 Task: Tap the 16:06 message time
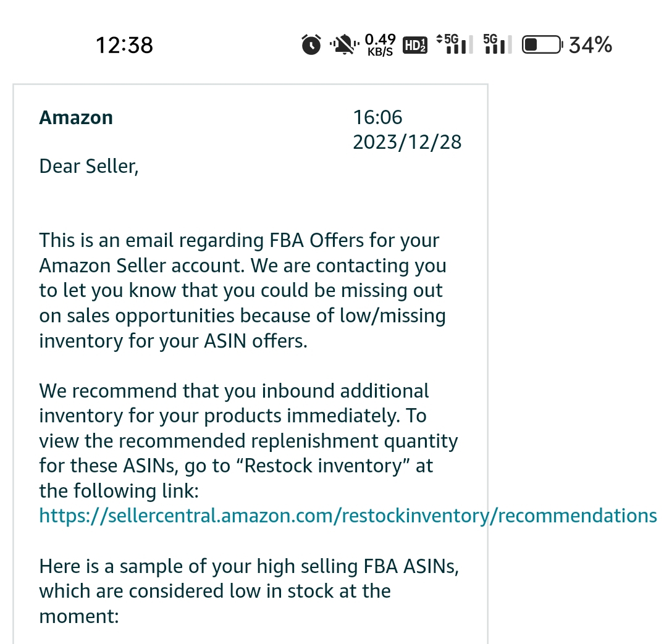point(377,117)
